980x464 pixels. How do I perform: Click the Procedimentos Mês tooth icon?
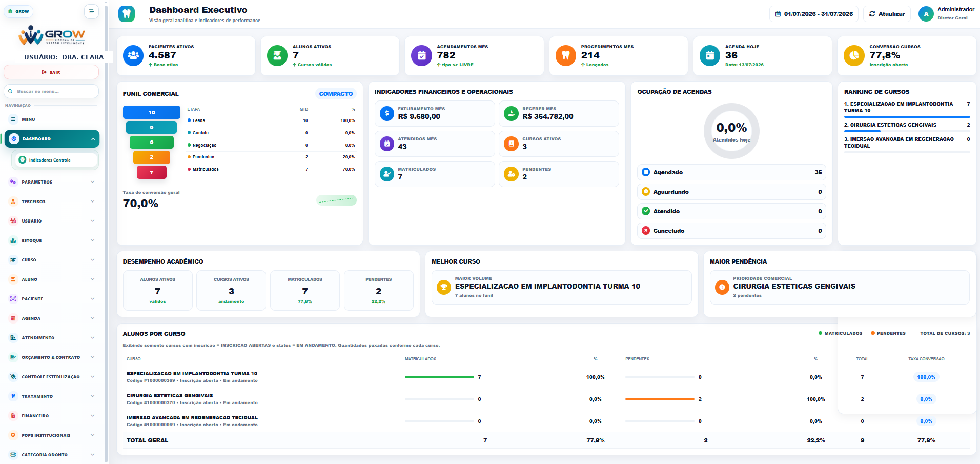566,55
